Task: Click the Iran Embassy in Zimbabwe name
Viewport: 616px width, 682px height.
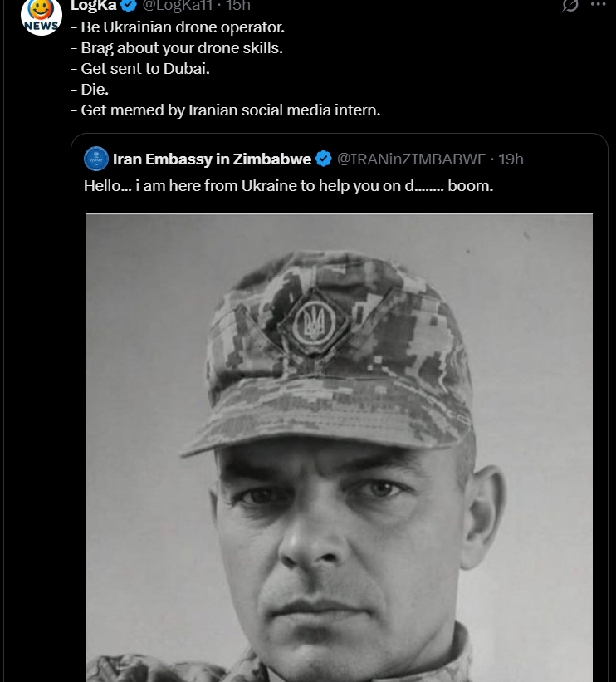Action: 212,159
